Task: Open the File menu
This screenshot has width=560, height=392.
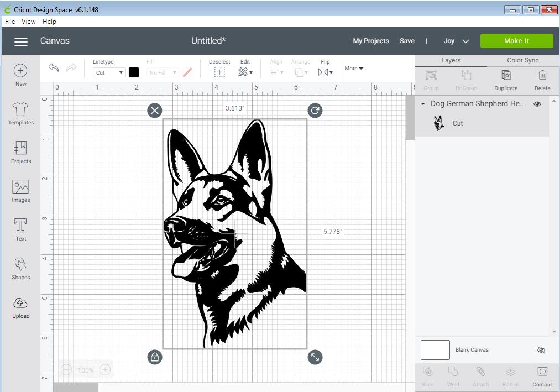Action: coord(9,21)
